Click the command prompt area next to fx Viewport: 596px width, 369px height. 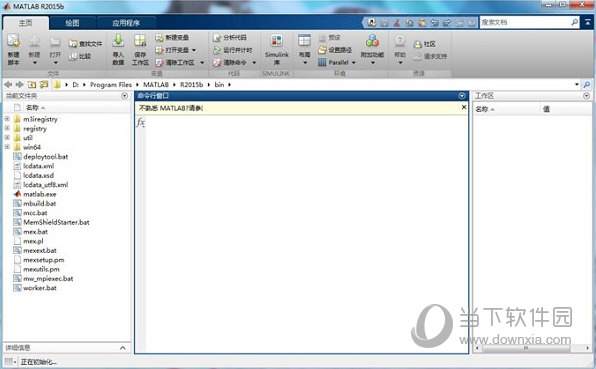coord(306,122)
